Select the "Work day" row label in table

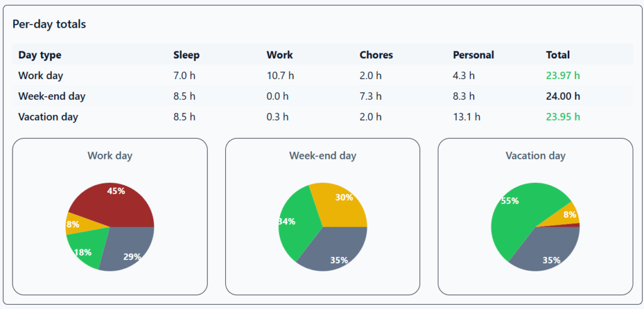[41, 75]
